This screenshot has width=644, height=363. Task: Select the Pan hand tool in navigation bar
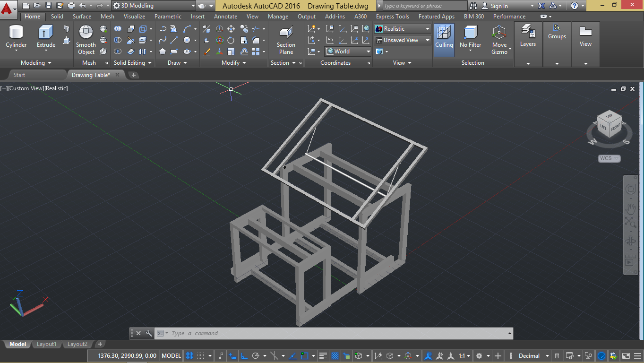[630, 208]
